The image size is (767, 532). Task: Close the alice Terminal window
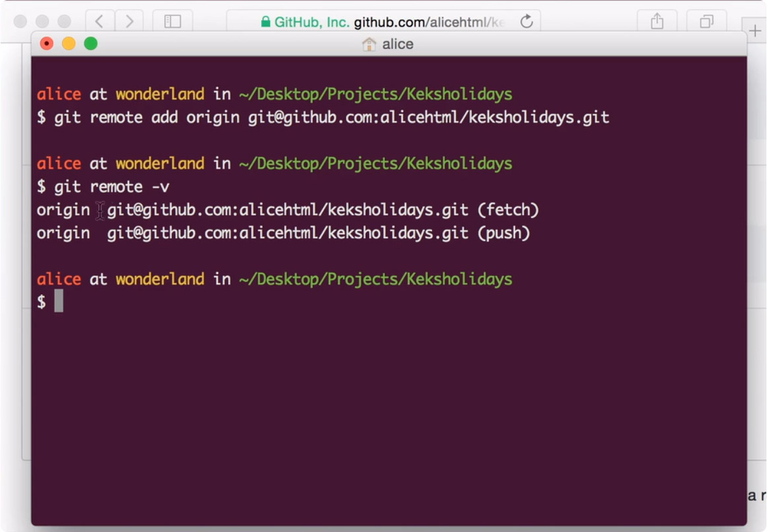tap(46, 44)
